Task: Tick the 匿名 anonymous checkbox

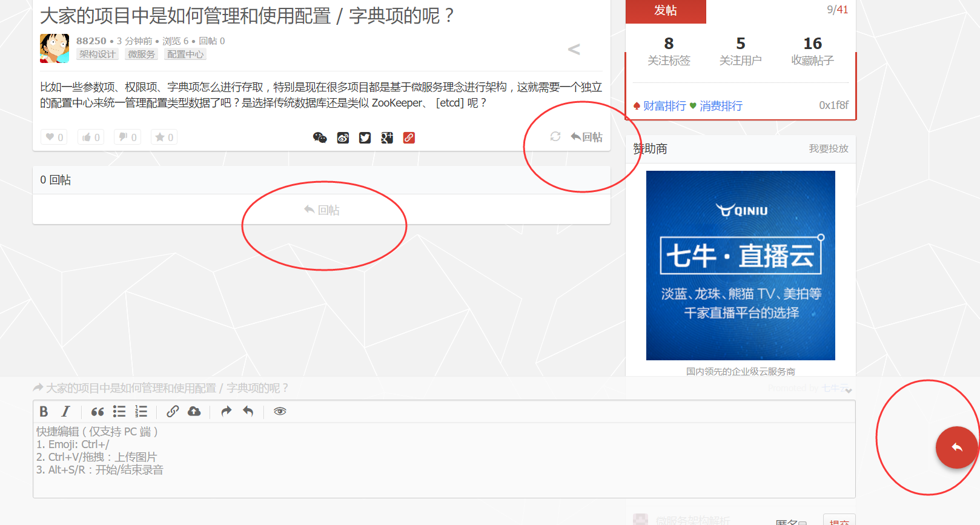Action: [x=803, y=523]
